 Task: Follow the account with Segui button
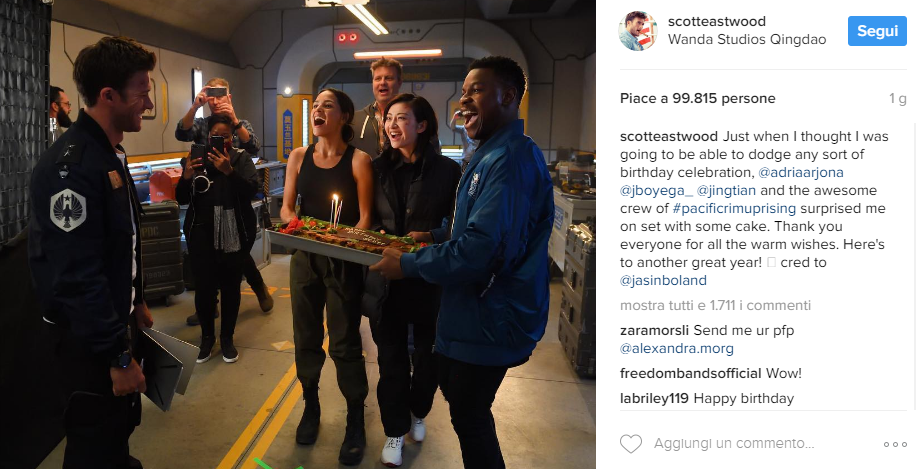(x=877, y=31)
